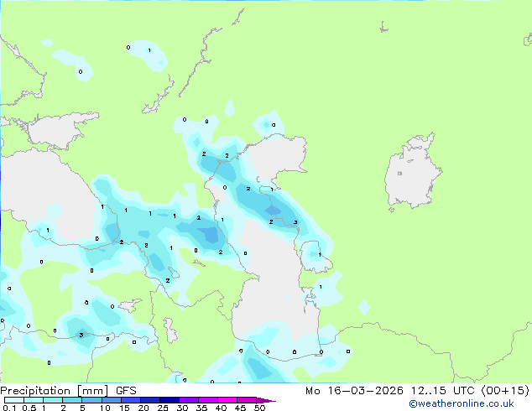Screen dimensions: 532x411
Task: Click the "40" legend label
Action: 222,408
